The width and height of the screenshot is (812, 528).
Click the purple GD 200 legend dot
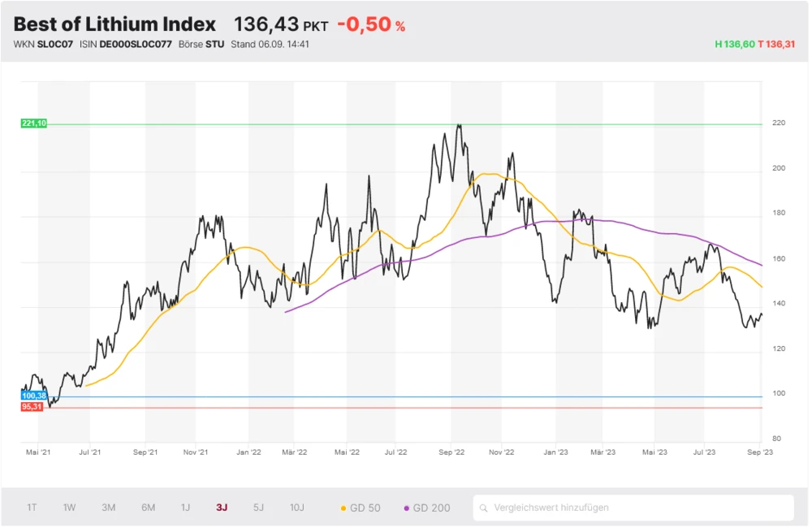tap(406, 508)
